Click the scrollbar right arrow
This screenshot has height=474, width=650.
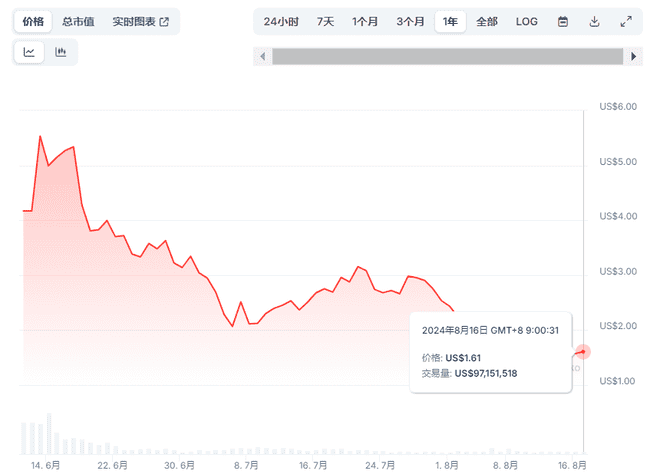tap(634, 57)
